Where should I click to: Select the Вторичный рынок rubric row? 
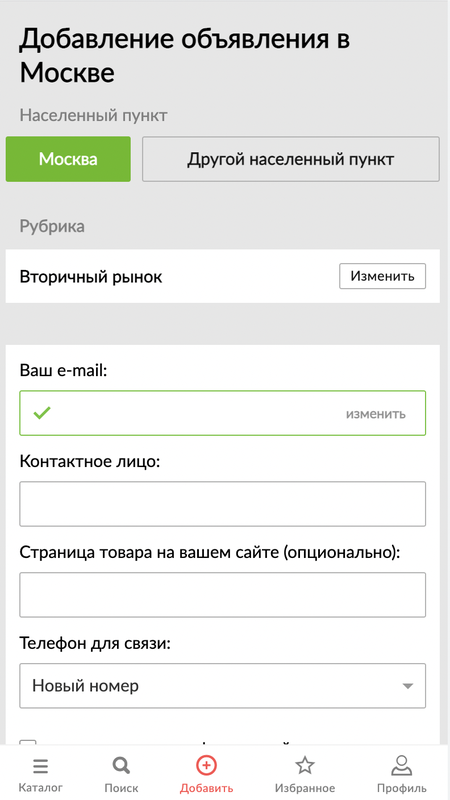click(222, 276)
